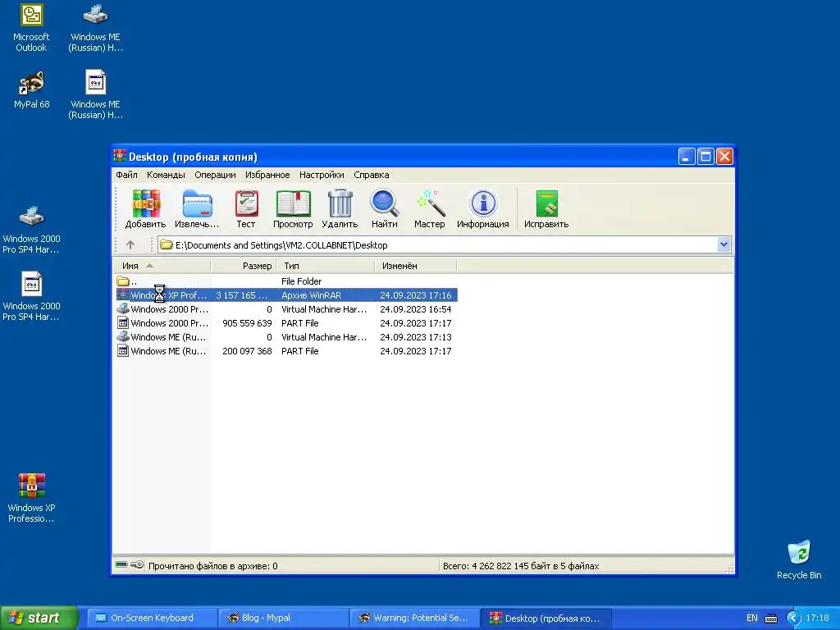Click the on-screen keyboard tray icon
840x630 pixels.
(771, 619)
